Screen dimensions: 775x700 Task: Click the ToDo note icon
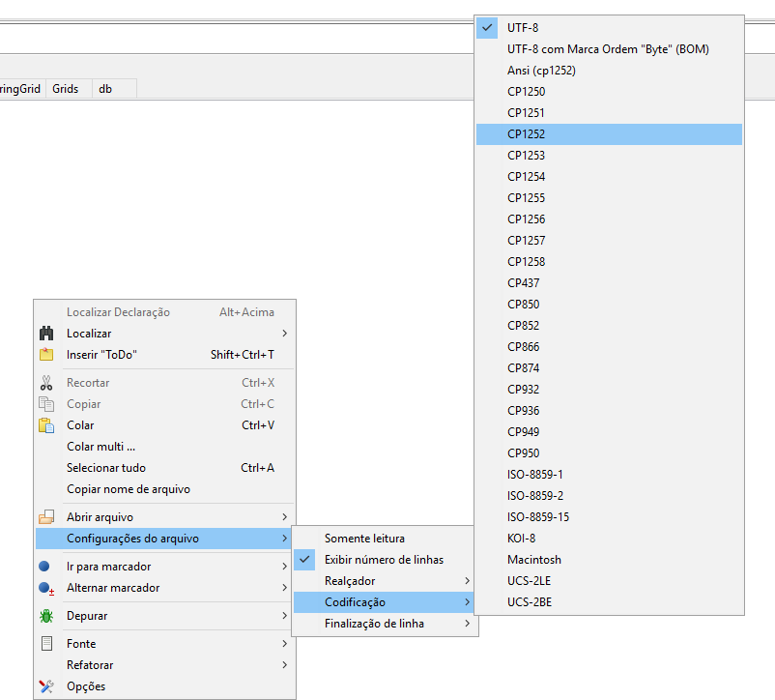pyautogui.click(x=46, y=355)
